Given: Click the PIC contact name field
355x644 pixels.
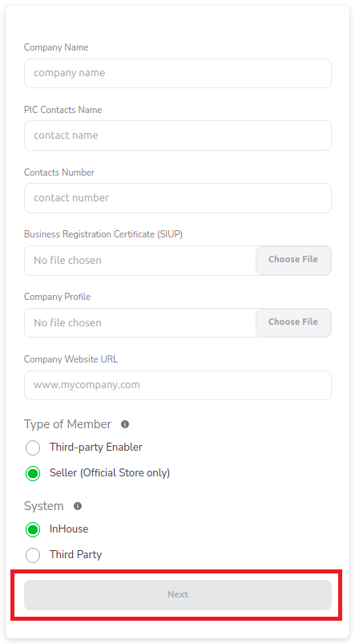Looking at the screenshot, I should [178, 136].
